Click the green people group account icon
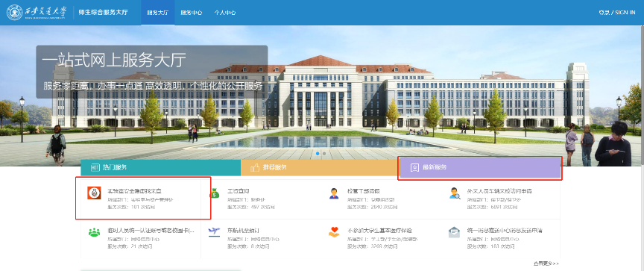Image resolution: width=644 pixels, height=271 pixels. (x=94, y=232)
